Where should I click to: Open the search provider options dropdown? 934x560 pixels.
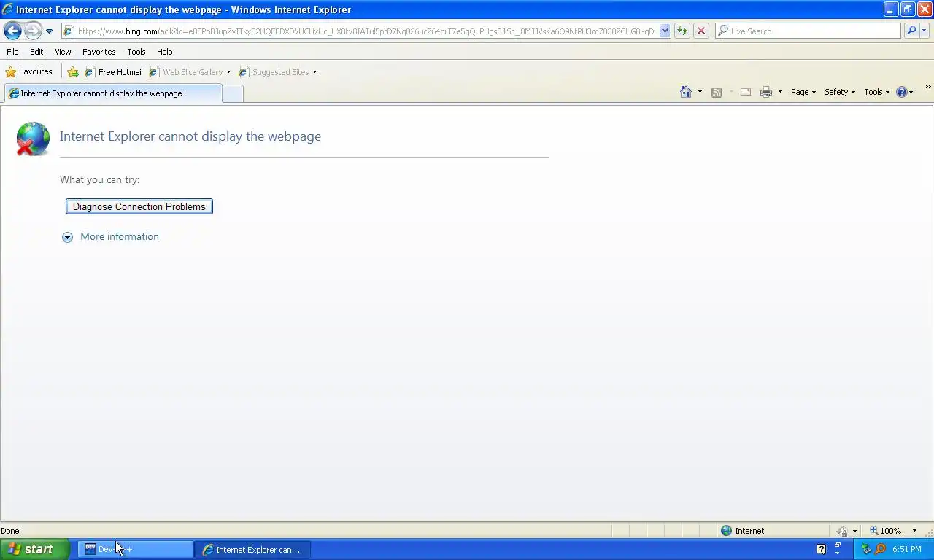point(925,31)
